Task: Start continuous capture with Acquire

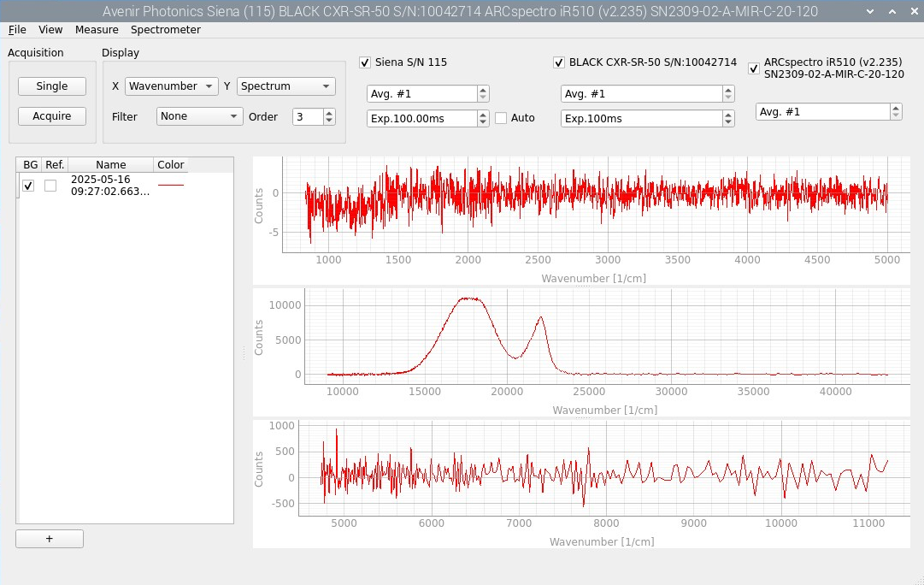Action: (x=52, y=116)
